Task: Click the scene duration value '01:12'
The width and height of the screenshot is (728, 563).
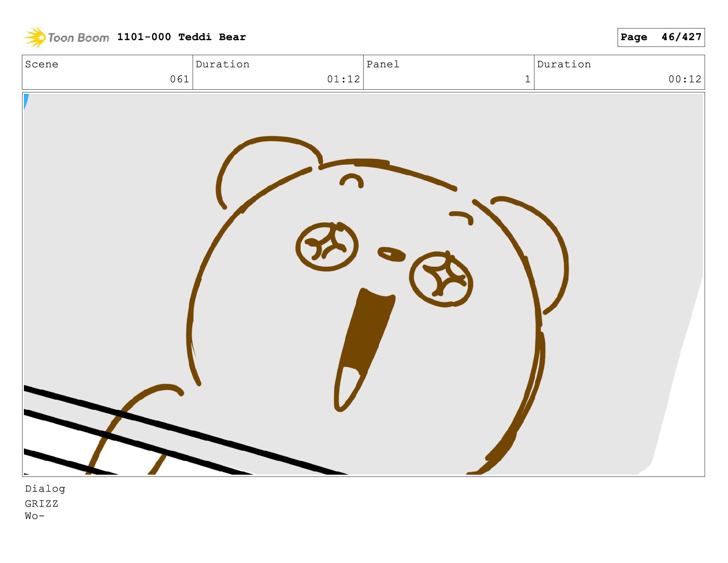Action: [343, 79]
